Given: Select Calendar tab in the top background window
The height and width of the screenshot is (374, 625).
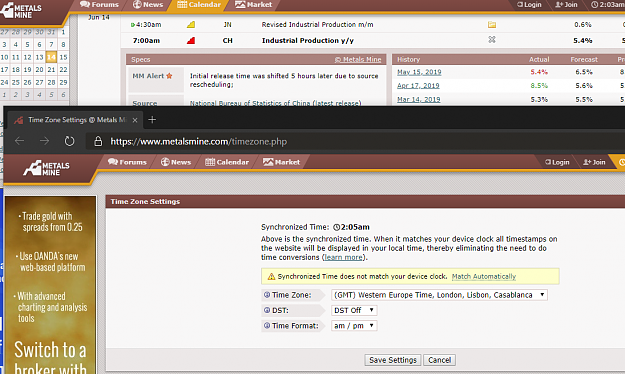Looking at the screenshot, I should [x=199, y=5].
